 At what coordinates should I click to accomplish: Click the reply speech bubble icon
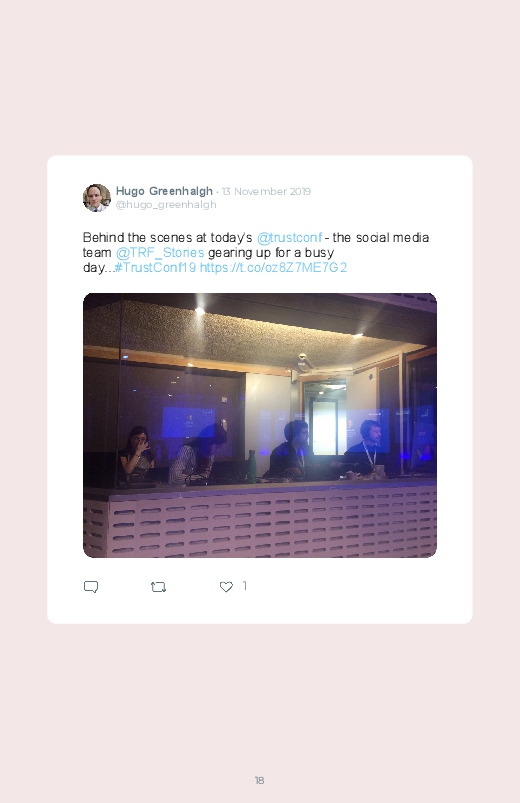(91, 587)
